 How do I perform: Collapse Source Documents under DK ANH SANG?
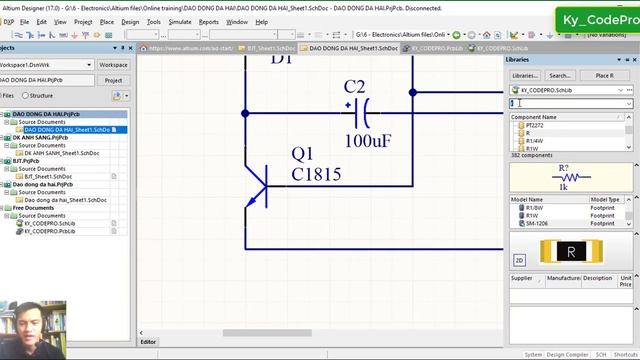pos(7,145)
